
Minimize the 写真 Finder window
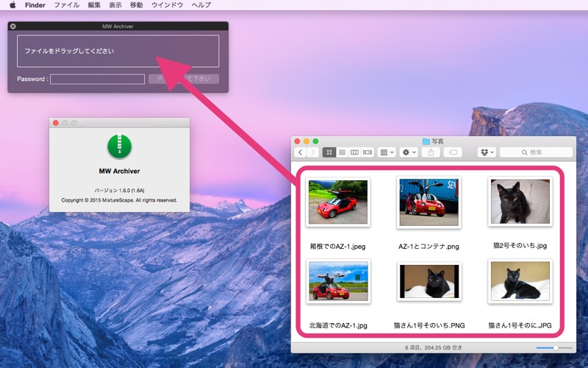[x=306, y=141]
